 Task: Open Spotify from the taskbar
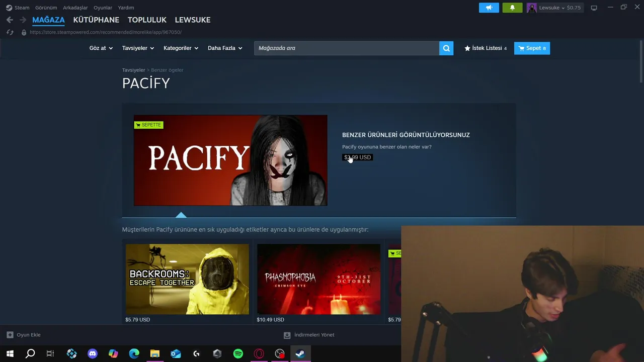[x=238, y=354]
